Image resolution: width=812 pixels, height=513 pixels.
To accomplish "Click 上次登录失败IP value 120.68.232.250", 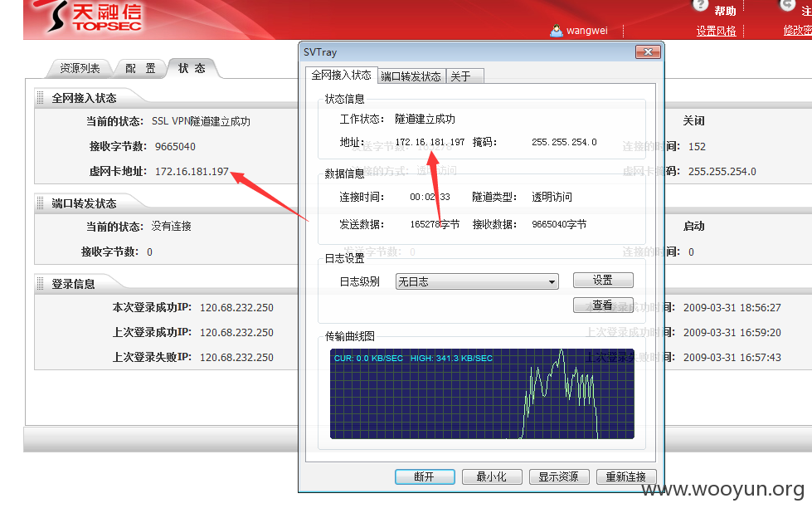I will point(236,358).
